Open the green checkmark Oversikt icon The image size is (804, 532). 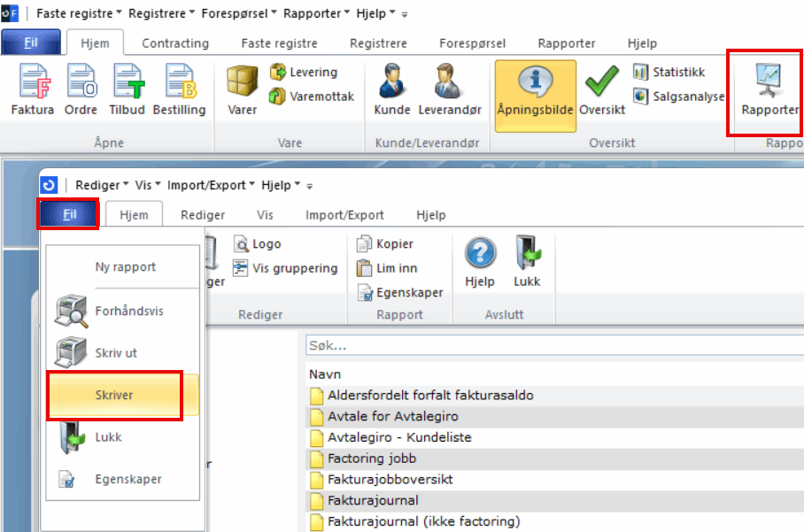(x=602, y=90)
